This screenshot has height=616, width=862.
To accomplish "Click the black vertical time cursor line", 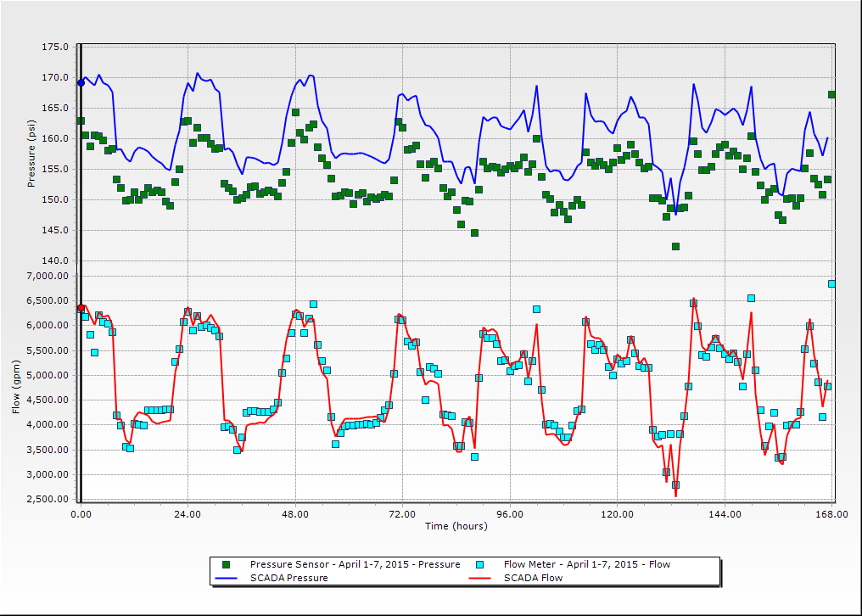I will coord(81,273).
